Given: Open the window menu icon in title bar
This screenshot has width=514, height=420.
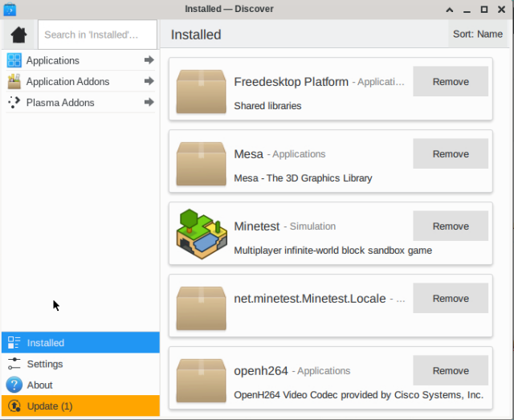Looking at the screenshot, I should click(10, 9).
